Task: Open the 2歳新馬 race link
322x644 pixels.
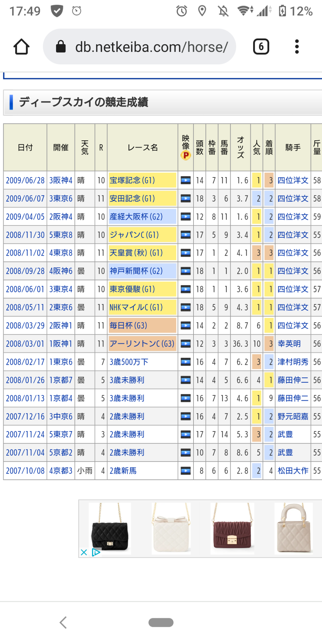Action: 123,471
